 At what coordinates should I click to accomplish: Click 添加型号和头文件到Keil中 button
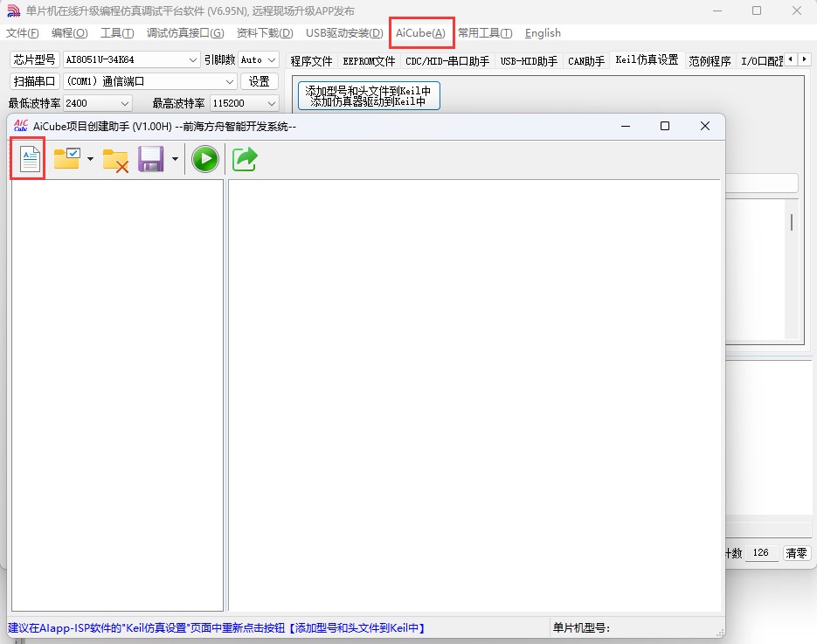coord(369,96)
